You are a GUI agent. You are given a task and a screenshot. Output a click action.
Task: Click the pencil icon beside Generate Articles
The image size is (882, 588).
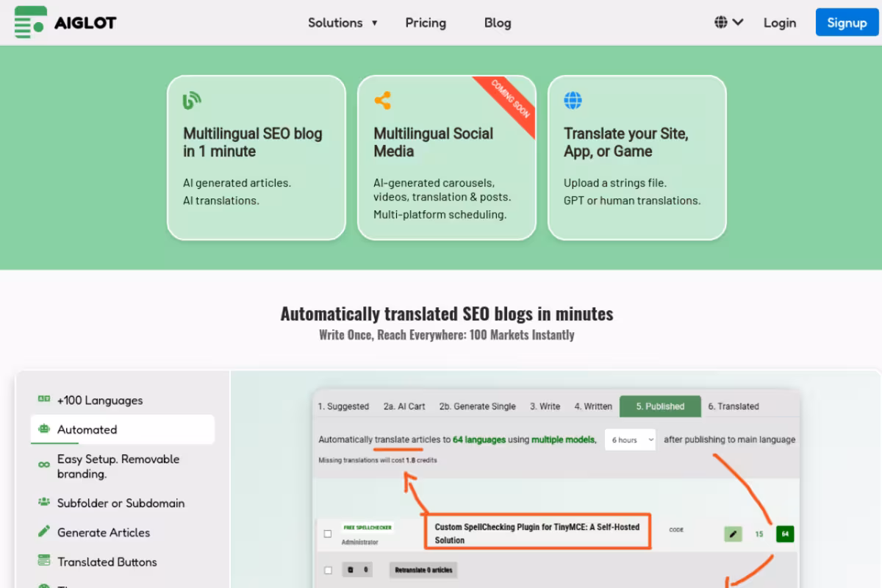point(44,531)
